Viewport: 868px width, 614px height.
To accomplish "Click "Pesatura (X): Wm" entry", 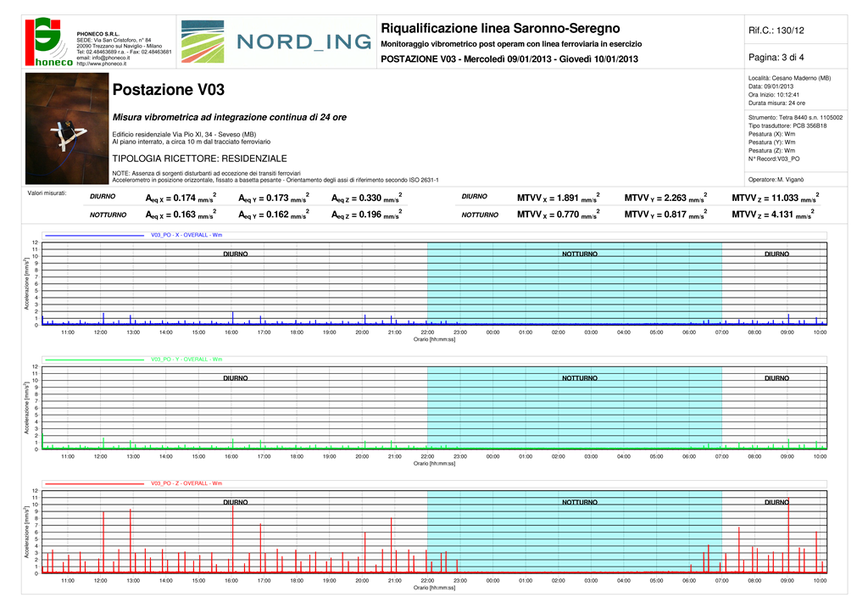I will point(771,134).
